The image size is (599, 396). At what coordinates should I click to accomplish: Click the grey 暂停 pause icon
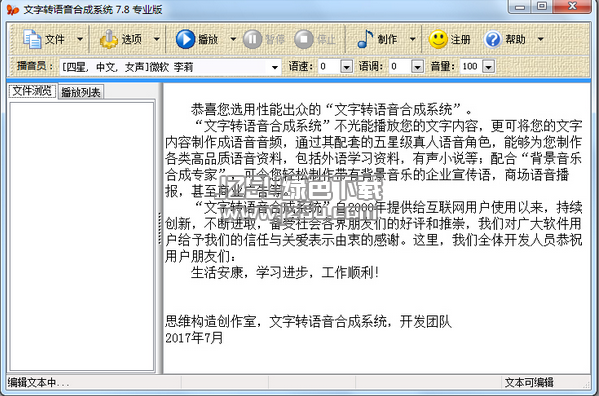point(252,39)
